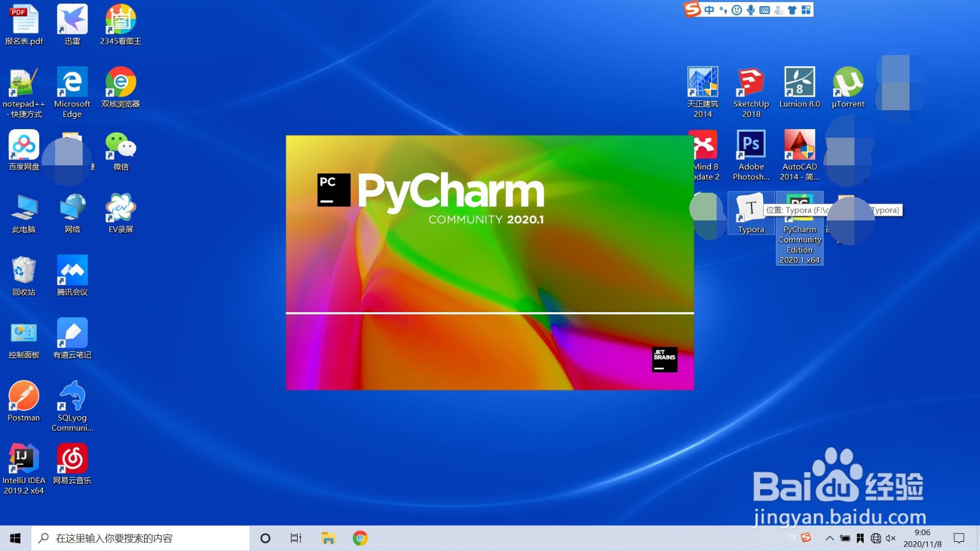Open the Sogou skin shirt icon
980x551 pixels.
[792, 10]
